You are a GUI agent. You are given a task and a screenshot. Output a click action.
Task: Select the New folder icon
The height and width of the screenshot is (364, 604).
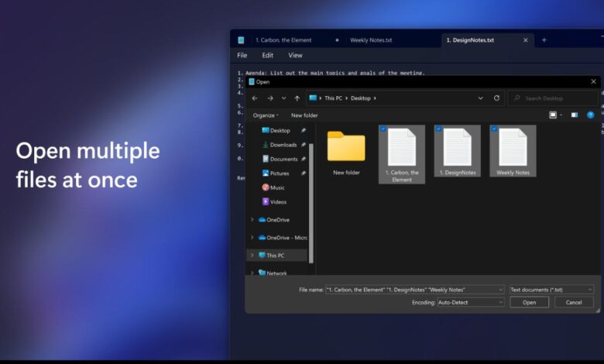coord(346,146)
